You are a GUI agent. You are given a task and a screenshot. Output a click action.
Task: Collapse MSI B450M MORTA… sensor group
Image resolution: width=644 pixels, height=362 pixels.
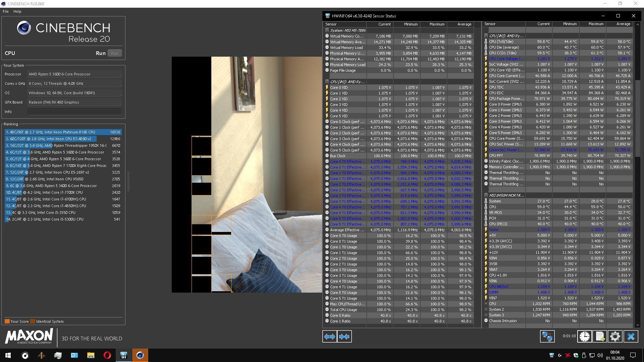click(486, 195)
